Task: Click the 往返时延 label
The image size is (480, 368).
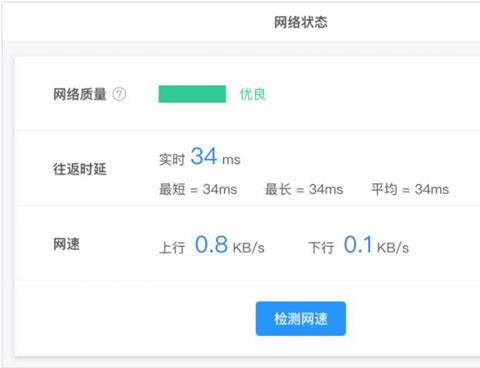Action: pyautogui.click(x=80, y=169)
